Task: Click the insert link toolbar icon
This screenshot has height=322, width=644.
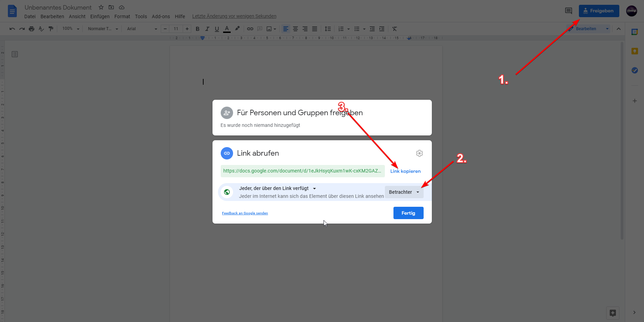Action: (x=250, y=29)
